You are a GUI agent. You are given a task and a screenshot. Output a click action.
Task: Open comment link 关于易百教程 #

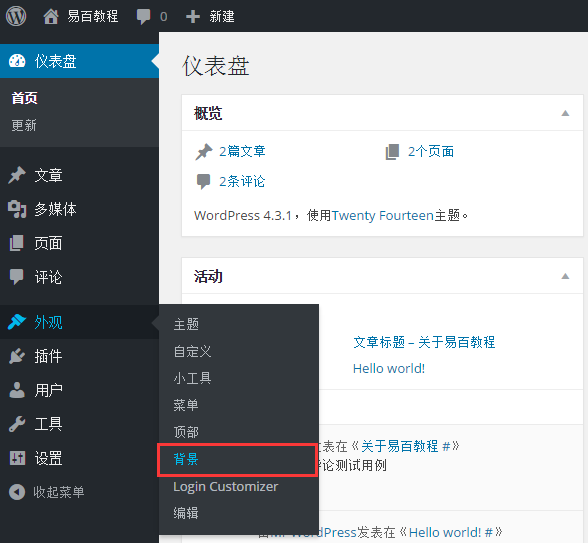tap(405, 446)
